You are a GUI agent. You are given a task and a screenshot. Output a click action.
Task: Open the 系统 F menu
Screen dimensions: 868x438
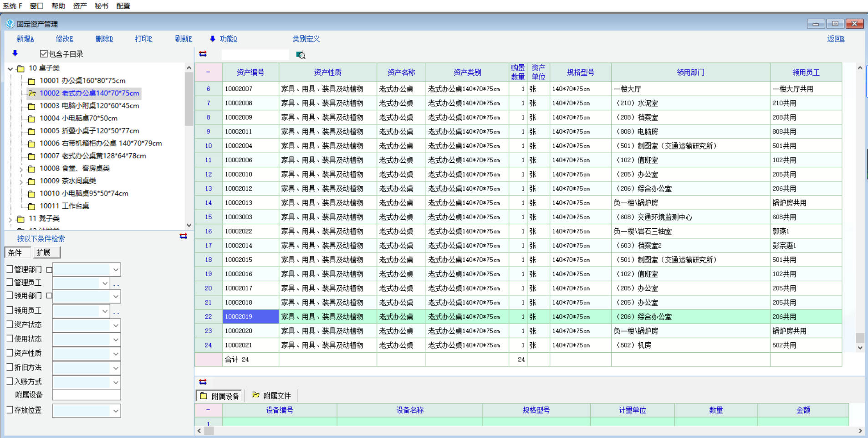[x=12, y=6]
